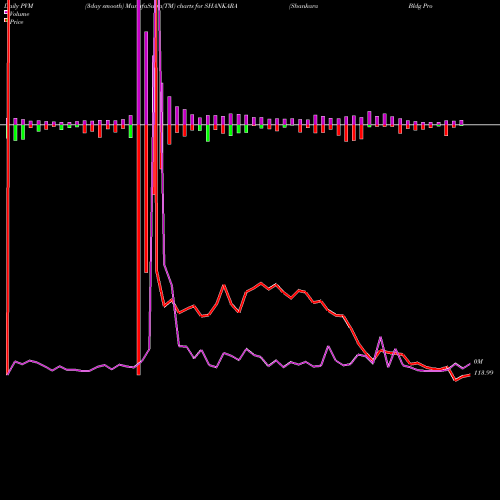Viewport: 500px width, 500px height.
Task: Click the 'charts for SHANKARA' header text
Action: (207, 6)
